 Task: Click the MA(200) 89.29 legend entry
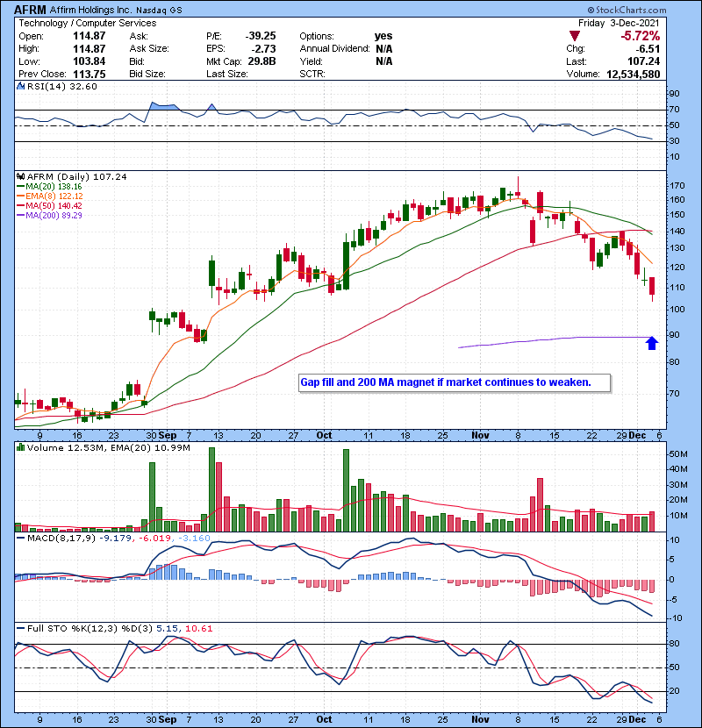(49, 216)
